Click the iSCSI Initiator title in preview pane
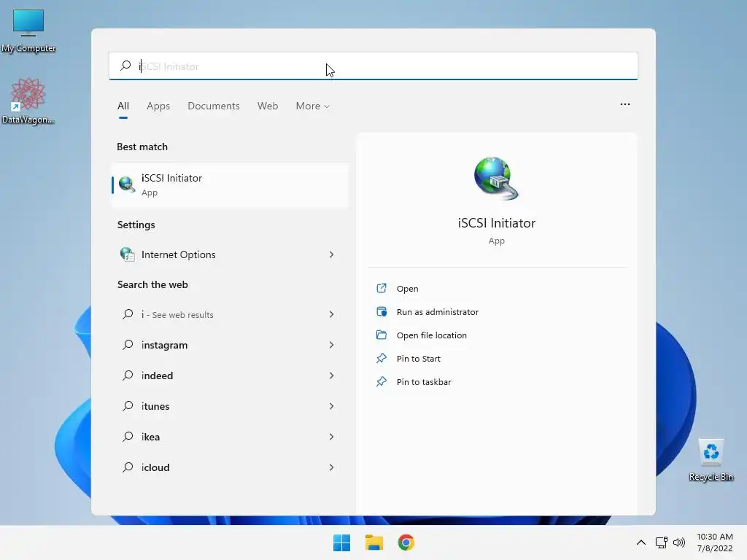 pyautogui.click(x=496, y=223)
